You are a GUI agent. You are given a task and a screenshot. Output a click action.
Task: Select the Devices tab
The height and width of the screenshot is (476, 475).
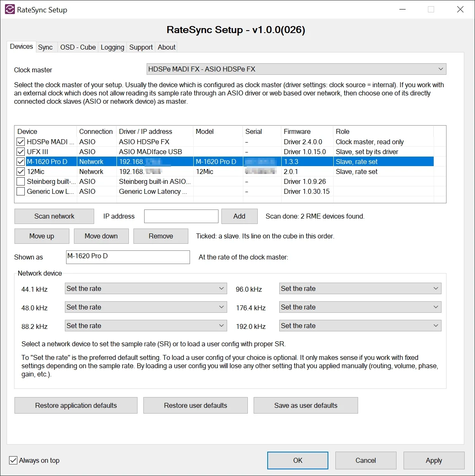(x=21, y=47)
